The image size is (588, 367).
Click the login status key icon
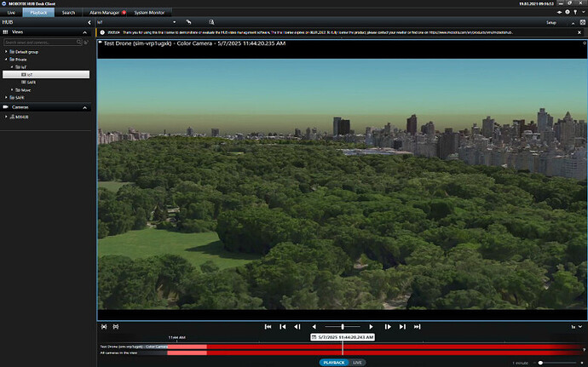(575, 13)
